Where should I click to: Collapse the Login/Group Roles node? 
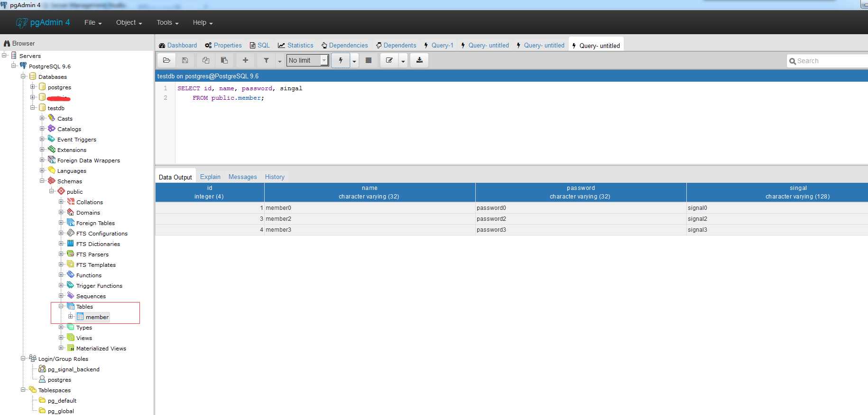(x=23, y=358)
